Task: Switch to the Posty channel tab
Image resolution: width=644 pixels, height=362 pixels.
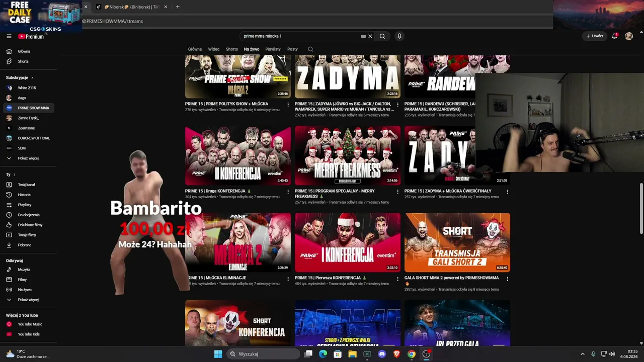Action: click(x=292, y=49)
